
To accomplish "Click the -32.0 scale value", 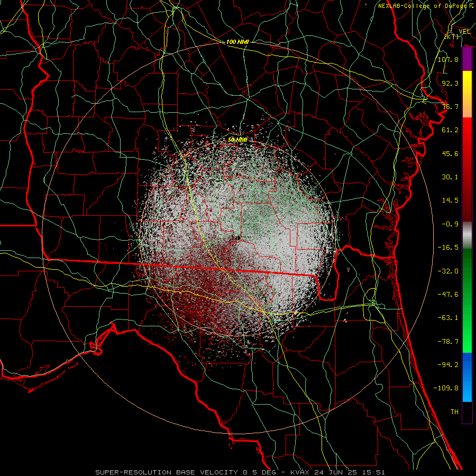I will (x=448, y=271).
